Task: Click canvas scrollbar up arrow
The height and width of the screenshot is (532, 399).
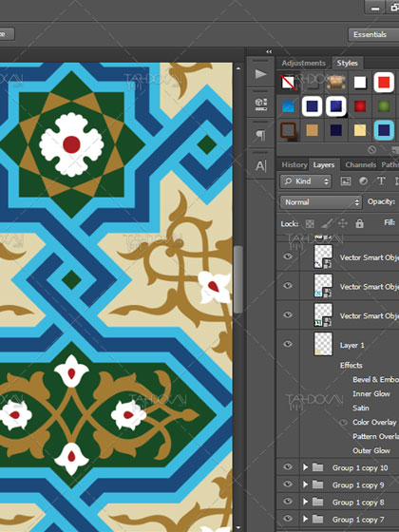Action: pos(238,68)
